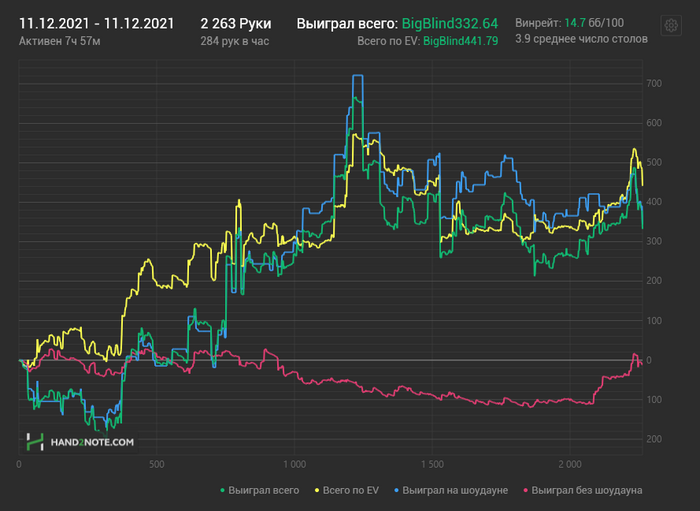Click the '2 263 Руки' hands count

[236, 24]
